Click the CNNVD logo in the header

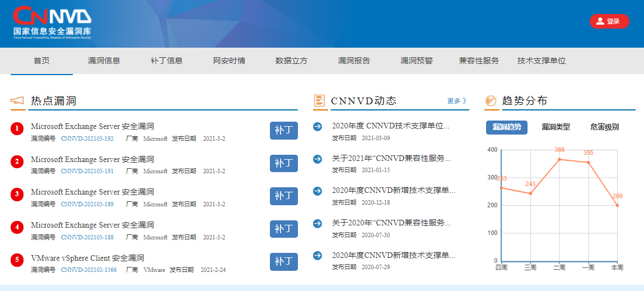[x=52, y=22]
